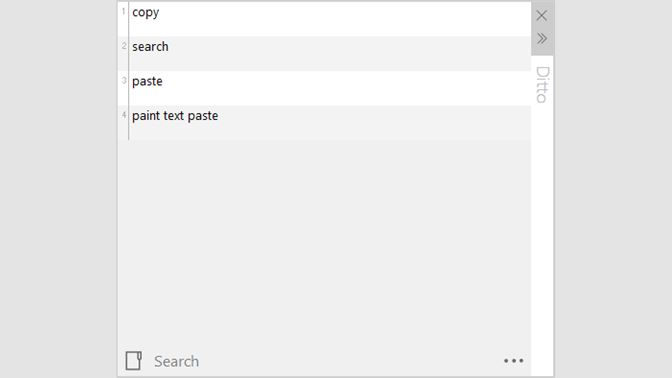Click the gray background left of the Ditto window
This screenshot has width=672, height=378.
tap(58, 189)
